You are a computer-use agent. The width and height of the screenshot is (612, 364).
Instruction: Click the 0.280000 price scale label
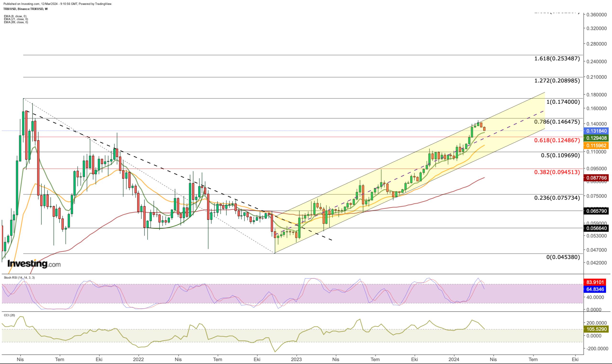point(596,44)
